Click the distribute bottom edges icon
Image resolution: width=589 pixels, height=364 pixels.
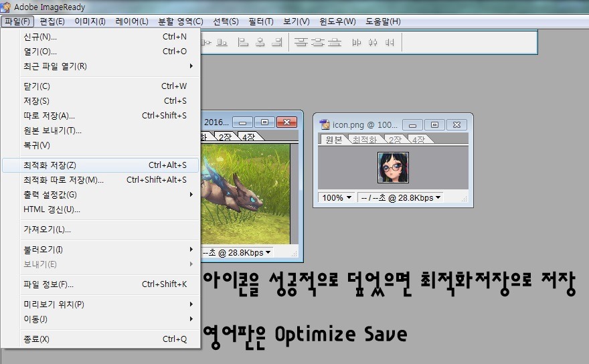click(x=335, y=42)
